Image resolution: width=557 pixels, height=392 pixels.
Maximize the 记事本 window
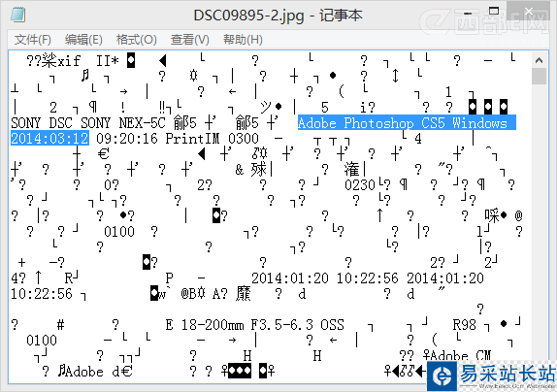click(x=494, y=12)
